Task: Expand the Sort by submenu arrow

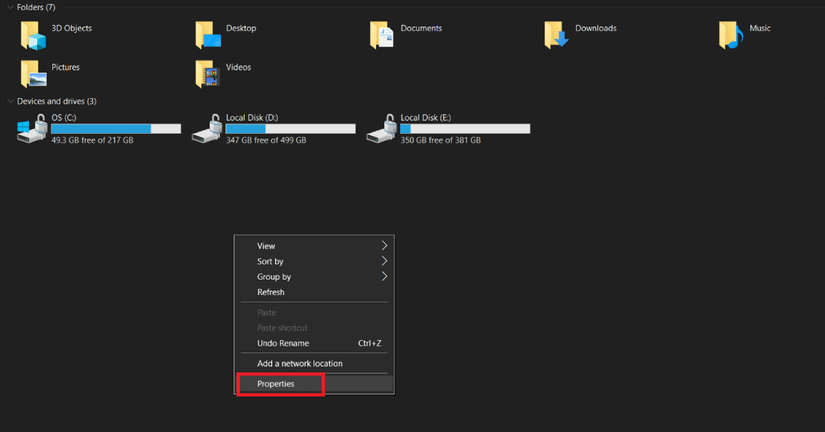Action: [384, 261]
